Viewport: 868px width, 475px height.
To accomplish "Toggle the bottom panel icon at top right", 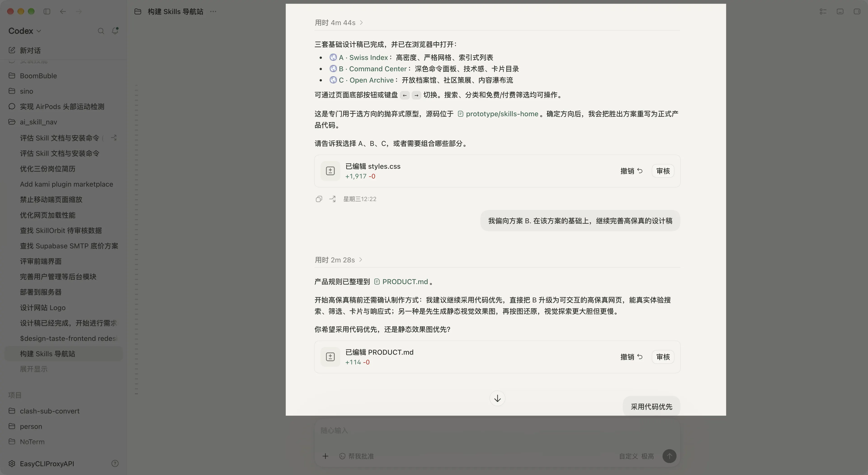I will (840, 12).
